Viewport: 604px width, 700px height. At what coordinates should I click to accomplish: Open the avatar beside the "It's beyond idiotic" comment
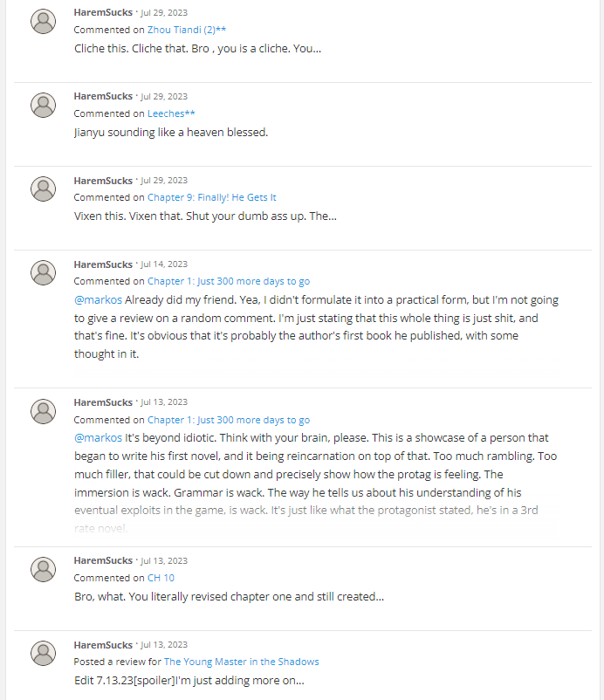tap(44, 410)
